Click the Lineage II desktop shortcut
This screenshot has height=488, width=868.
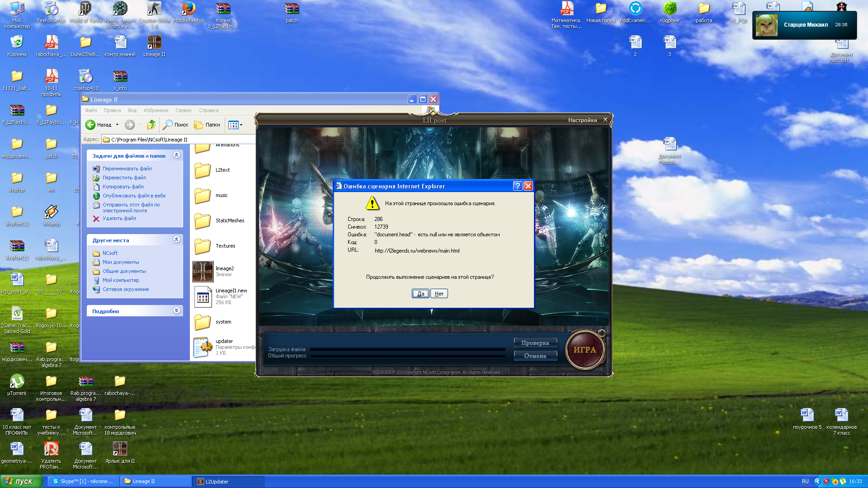(154, 46)
